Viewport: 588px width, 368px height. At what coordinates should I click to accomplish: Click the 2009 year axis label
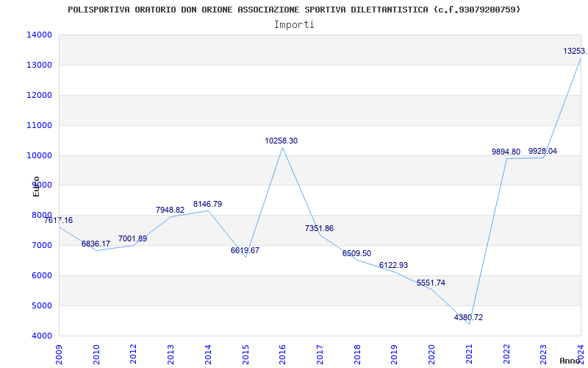click(60, 355)
